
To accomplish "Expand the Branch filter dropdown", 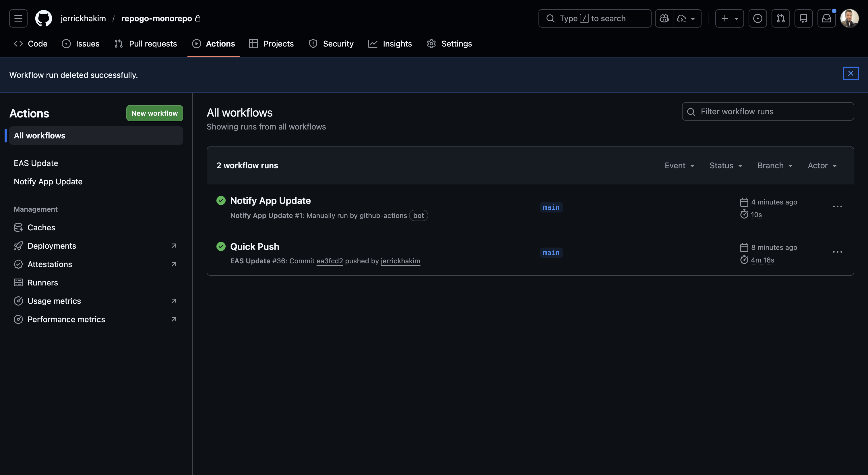I will (x=775, y=165).
